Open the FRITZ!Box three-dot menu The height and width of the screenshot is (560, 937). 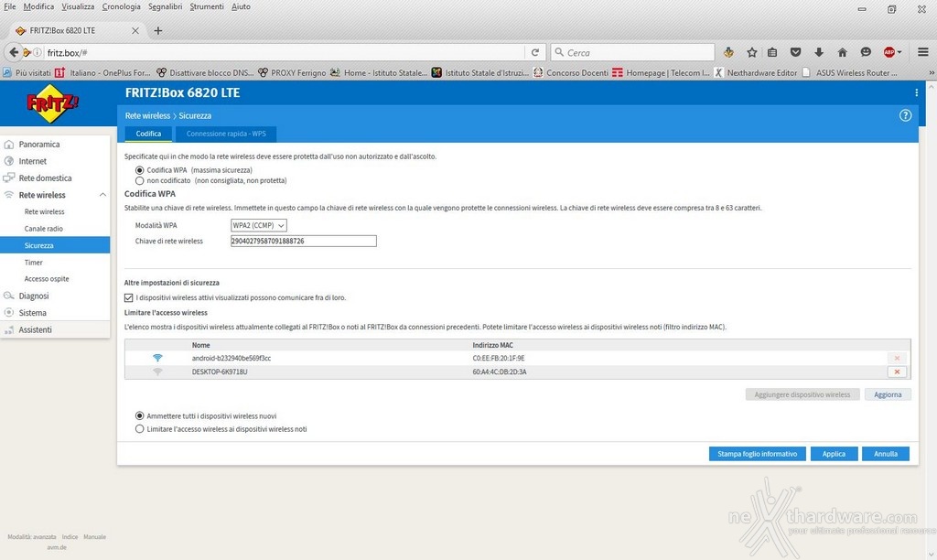916,92
